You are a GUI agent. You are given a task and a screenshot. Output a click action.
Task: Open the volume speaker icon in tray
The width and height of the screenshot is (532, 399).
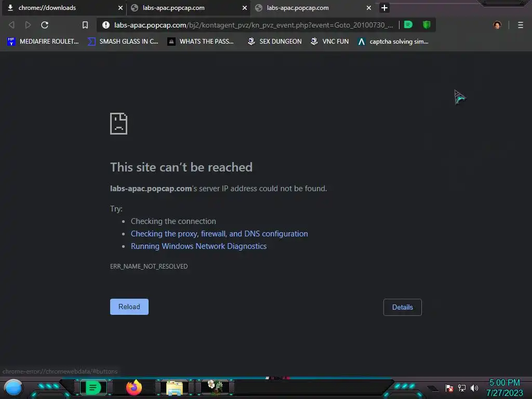click(474, 388)
